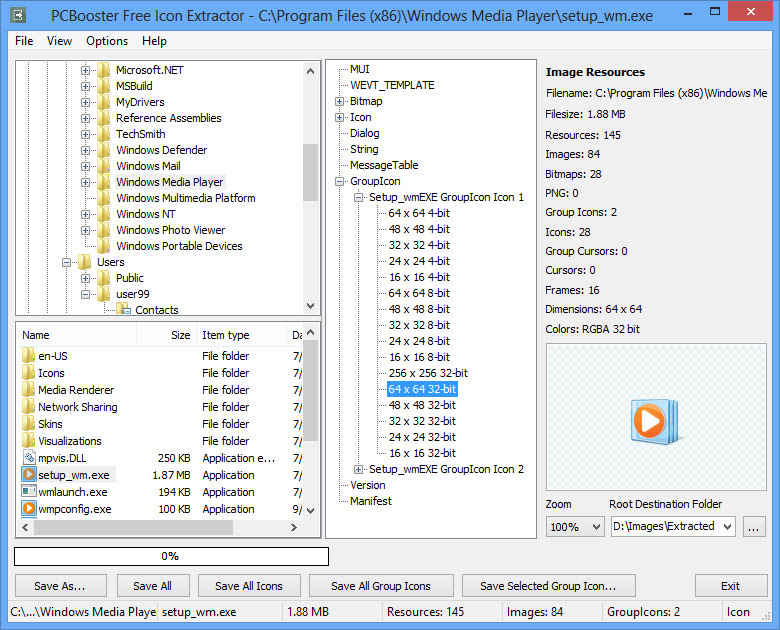Click the Windows NT folder icon

click(x=103, y=214)
